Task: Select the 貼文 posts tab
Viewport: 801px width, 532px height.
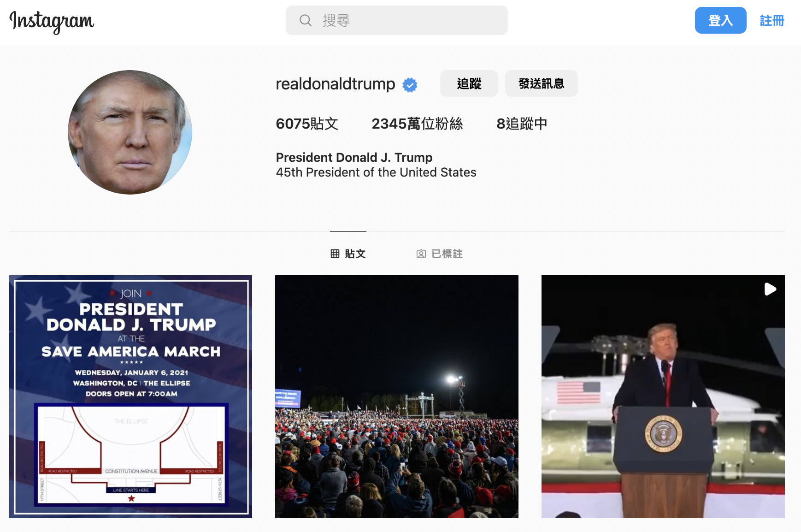Action: point(348,254)
